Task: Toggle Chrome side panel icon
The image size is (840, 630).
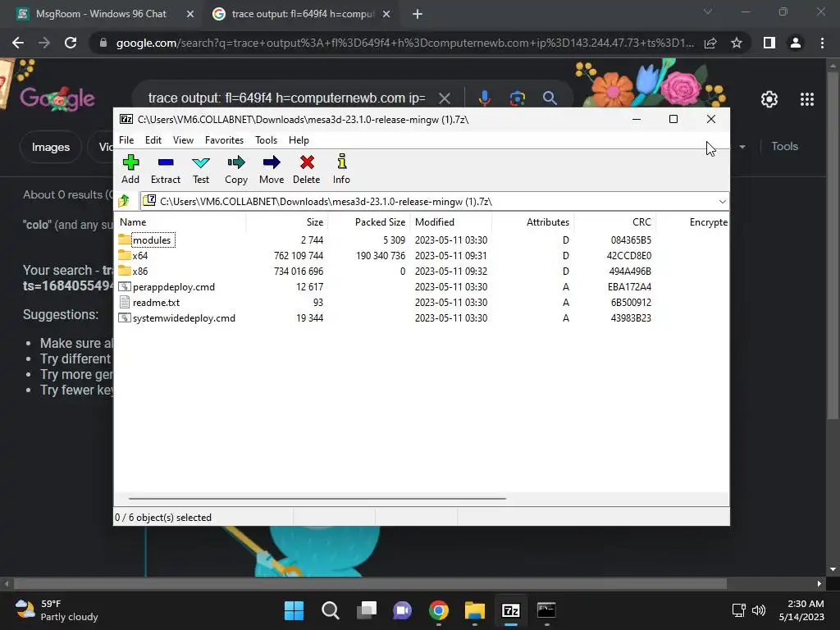Action: (x=769, y=43)
